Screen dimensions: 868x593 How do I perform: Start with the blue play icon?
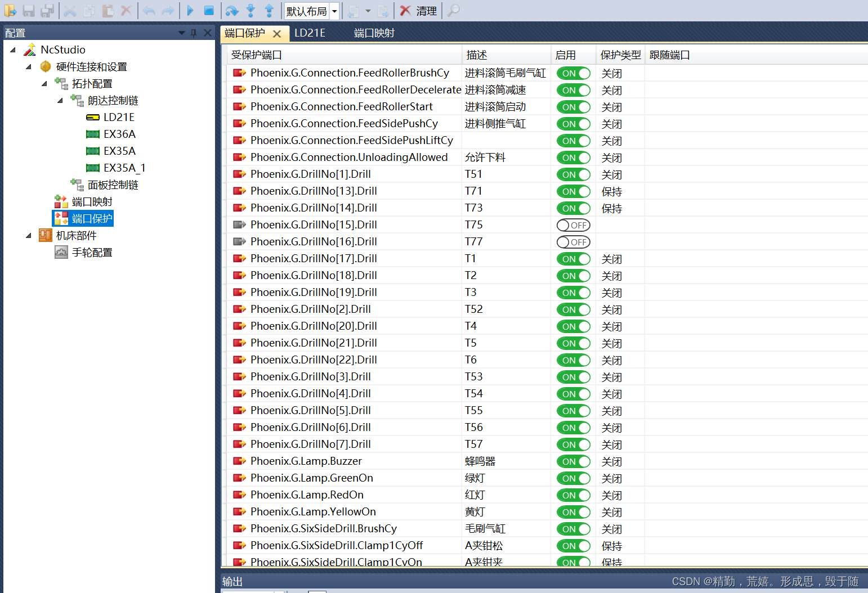tap(190, 10)
